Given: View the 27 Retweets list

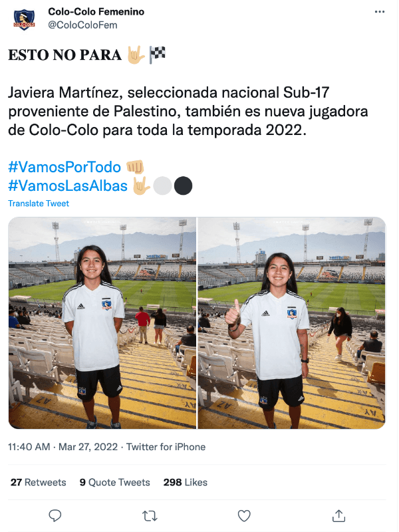Looking at the screenshot, I should click(39, 482).
